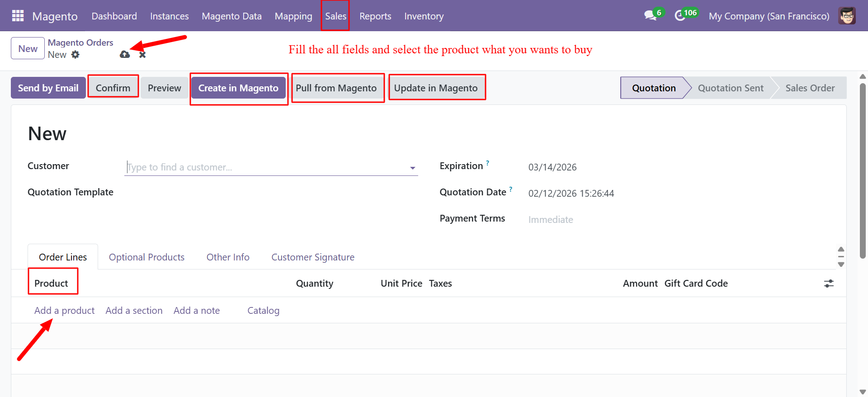Open the Instances menu

170,16
